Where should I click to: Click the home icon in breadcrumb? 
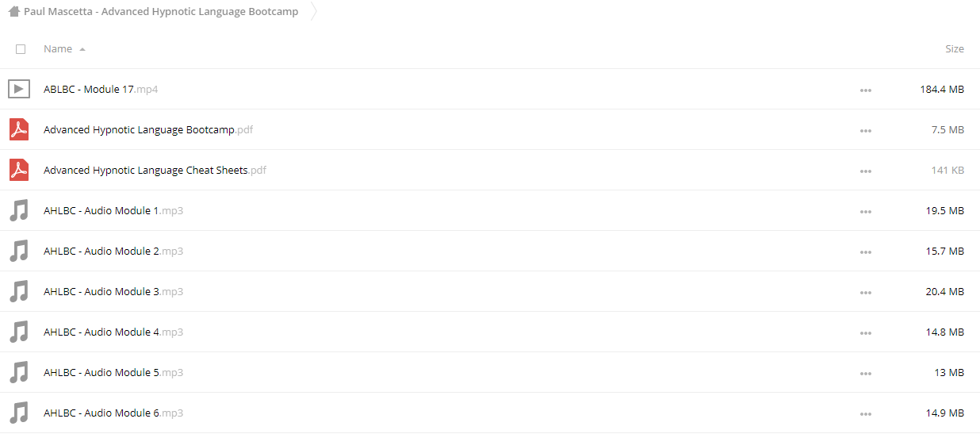click(14, 12)
